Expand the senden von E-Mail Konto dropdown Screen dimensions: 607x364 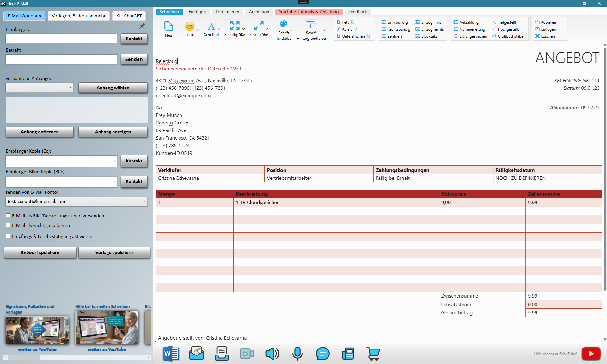pos(144,201)
